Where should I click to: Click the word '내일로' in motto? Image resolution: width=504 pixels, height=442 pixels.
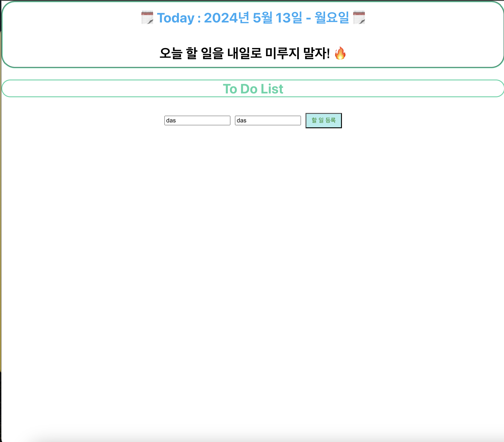[x=244, y=53]
